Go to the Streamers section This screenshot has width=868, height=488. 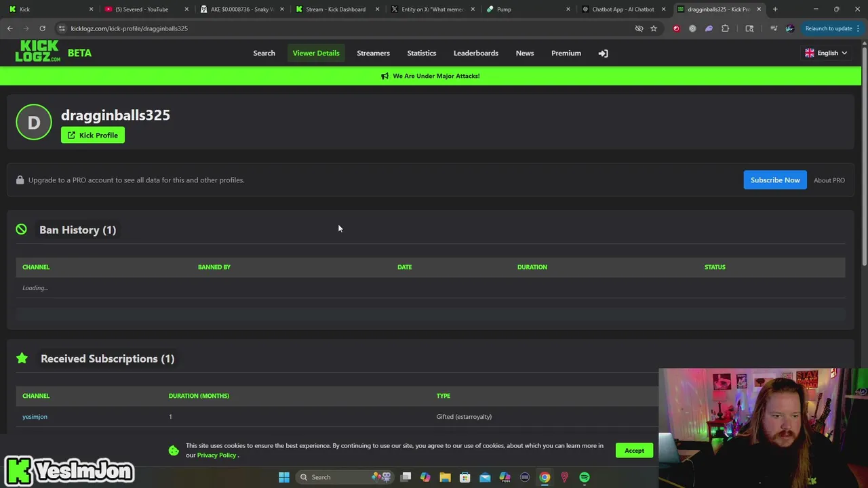(x=373, y=53)
